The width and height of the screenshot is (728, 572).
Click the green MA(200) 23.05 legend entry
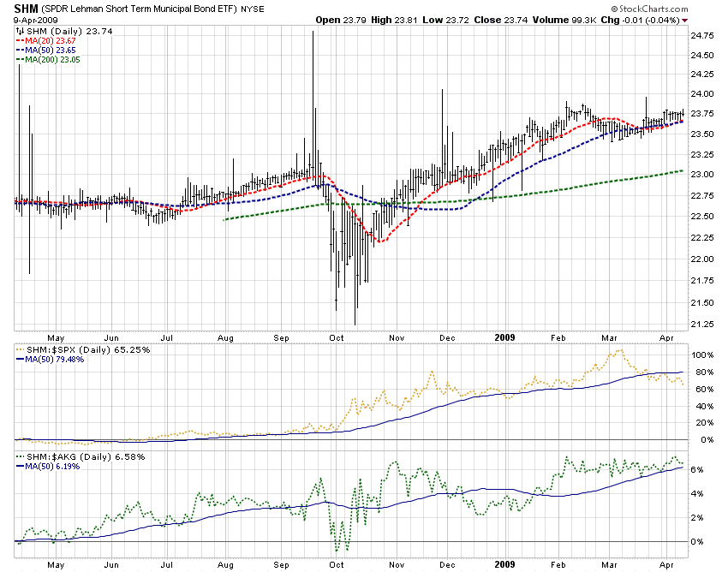tap(54, 59)
